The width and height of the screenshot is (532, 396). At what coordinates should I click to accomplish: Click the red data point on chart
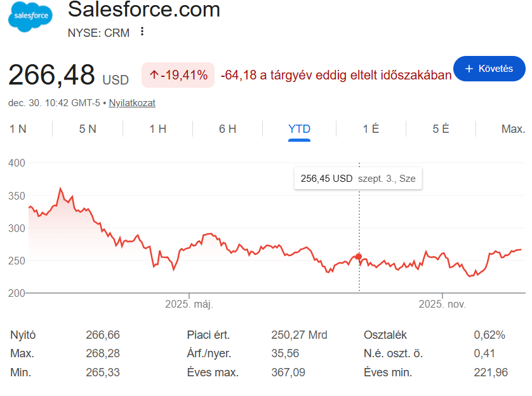(359, 257)
